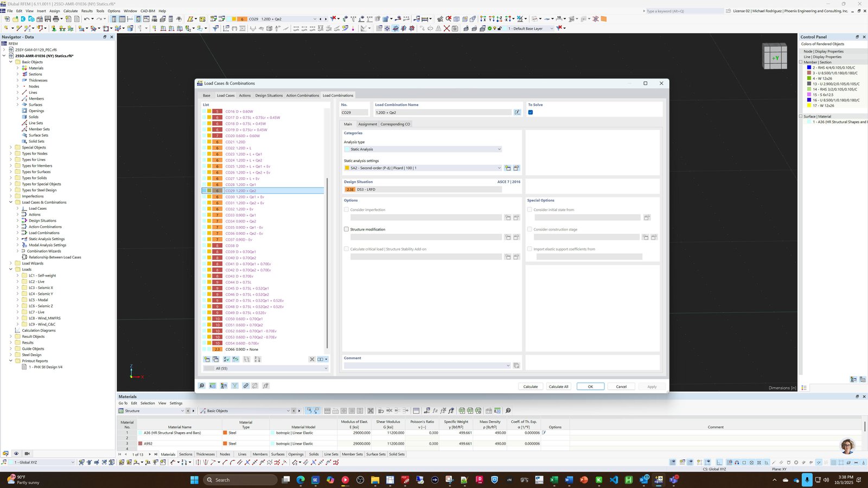Screen dimensions: 868x488
Task: Click the comment library icon beside Comment field
Action: pyautogui.click(x=516, y=365)
